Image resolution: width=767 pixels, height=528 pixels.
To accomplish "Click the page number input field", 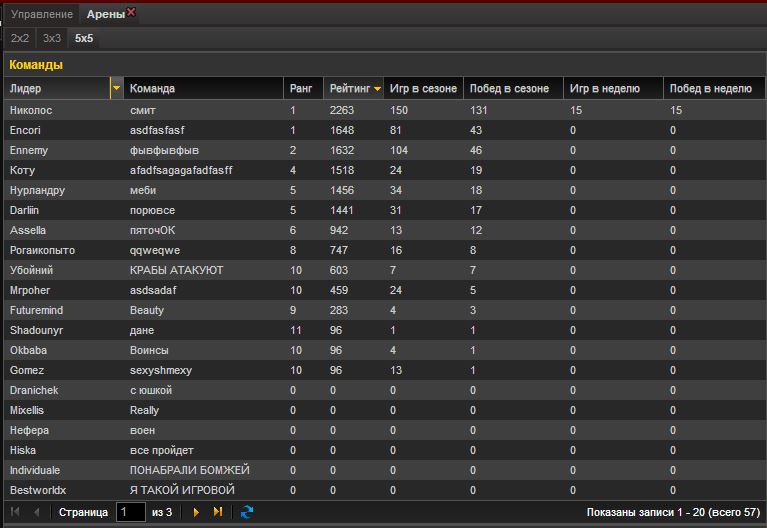I will [x=130, y=512].
